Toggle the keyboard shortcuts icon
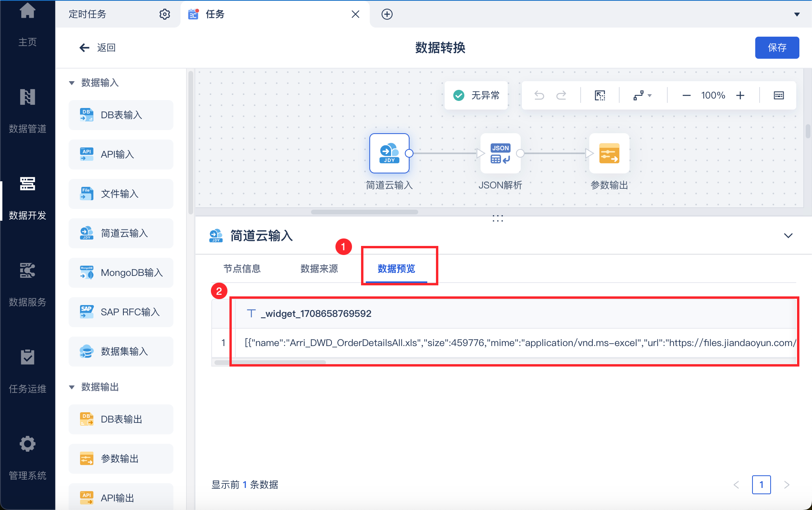This screenshot has width=812, height=510. [778, 95]
